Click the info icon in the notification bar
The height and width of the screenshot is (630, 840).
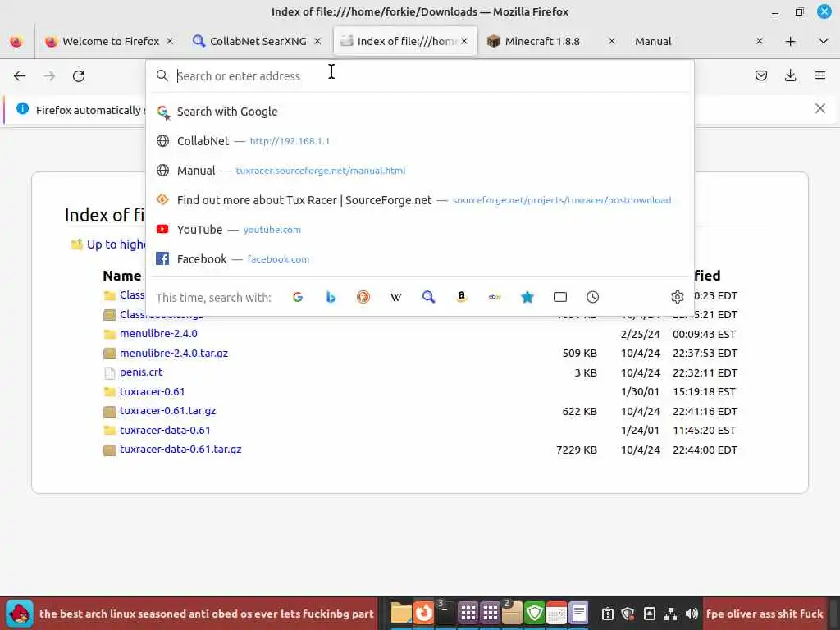point(22,109)
